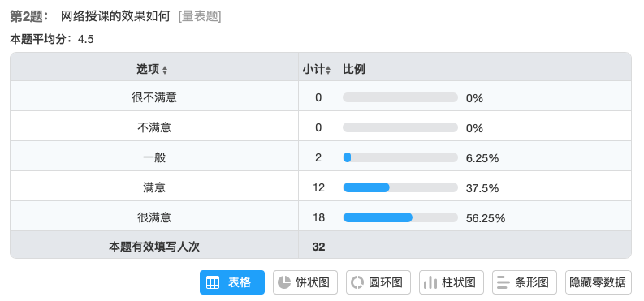Click the question title 网络授课的效果如何
The width and height of the screenshot is (644, 301).
click(x=115, y=17)
